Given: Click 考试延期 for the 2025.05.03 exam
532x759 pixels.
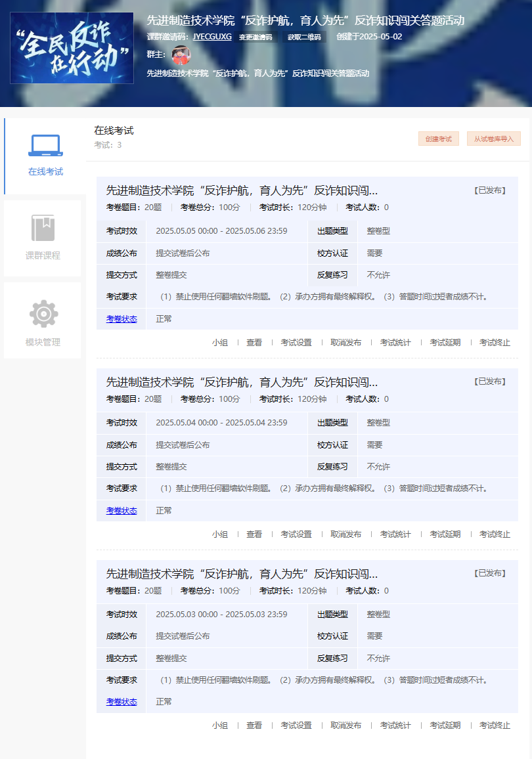Looking at the screenshot, I should [x=445, y=726].
